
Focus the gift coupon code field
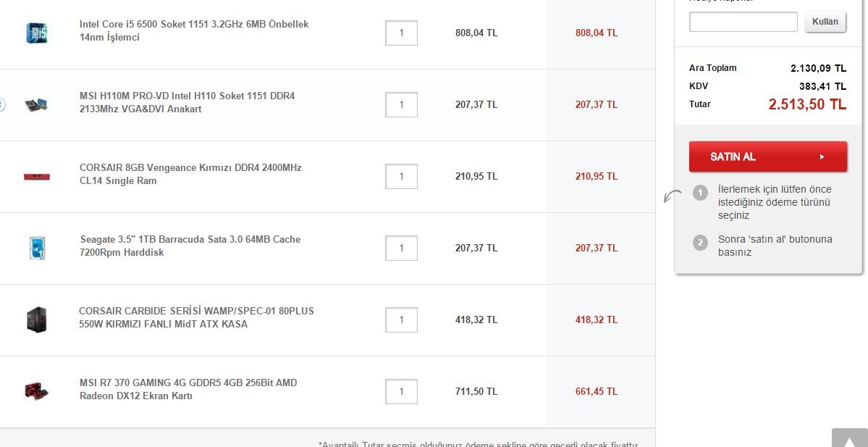pos(743,22)
